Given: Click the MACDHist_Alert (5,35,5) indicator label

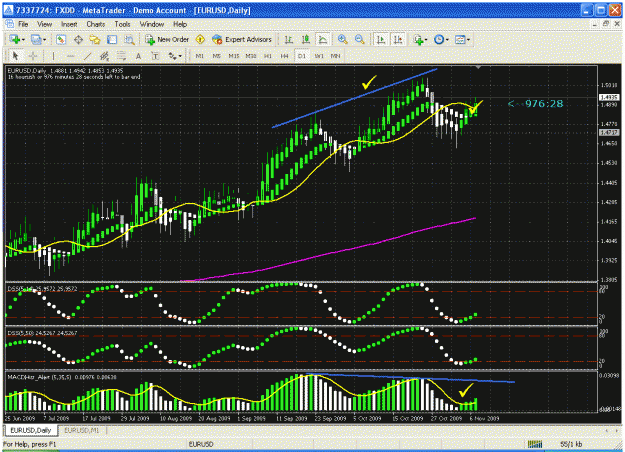Looking at the screenshot, I should pyautogui.click(x=39, y=377).
